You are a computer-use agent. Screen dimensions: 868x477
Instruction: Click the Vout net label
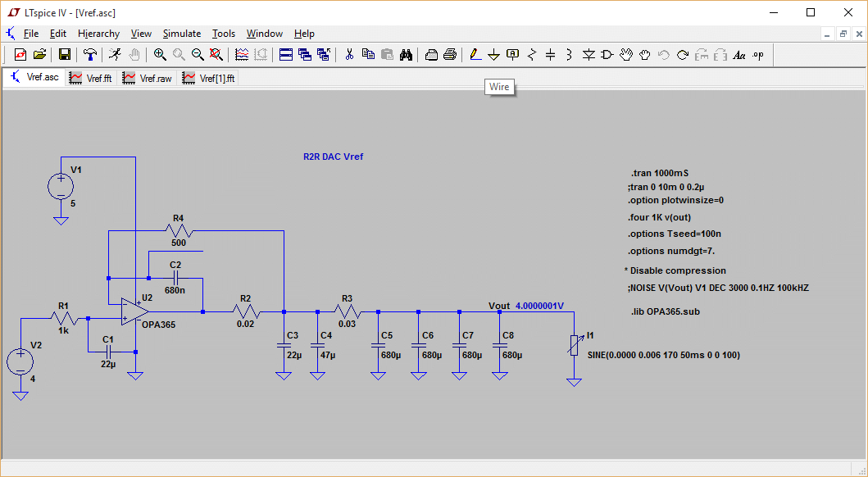point(499,306)
